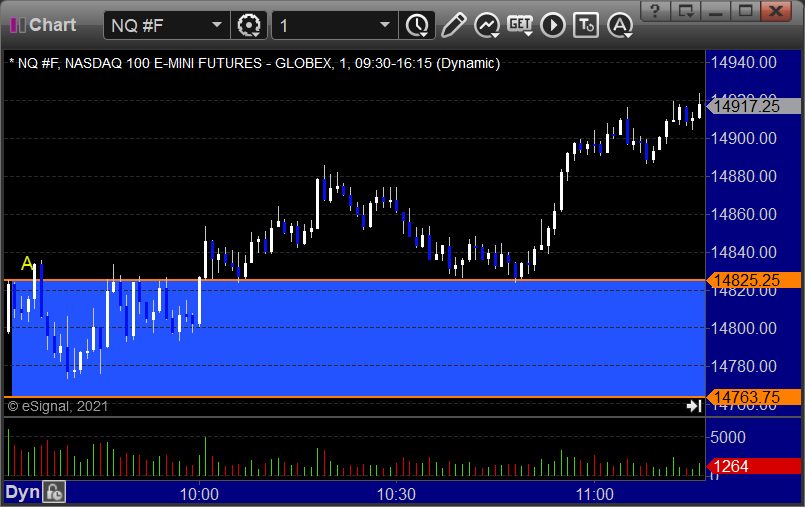Click the 14900.00 price axis label

tap(743, 139)
